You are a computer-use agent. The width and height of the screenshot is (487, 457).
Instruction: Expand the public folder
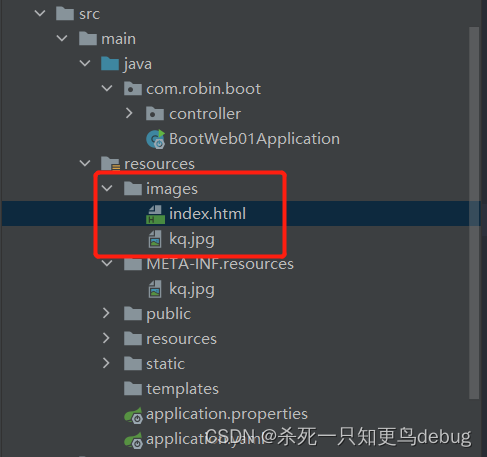tap(106, 313)
